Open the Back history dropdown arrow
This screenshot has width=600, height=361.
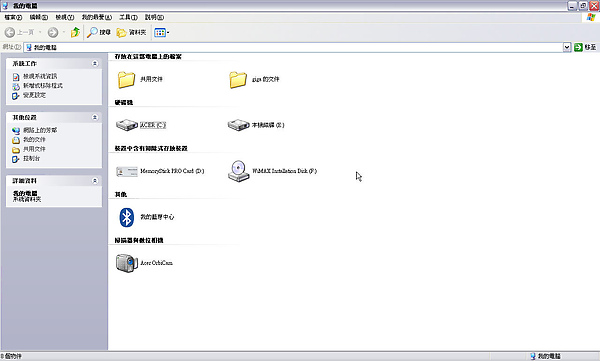[40, 33]
